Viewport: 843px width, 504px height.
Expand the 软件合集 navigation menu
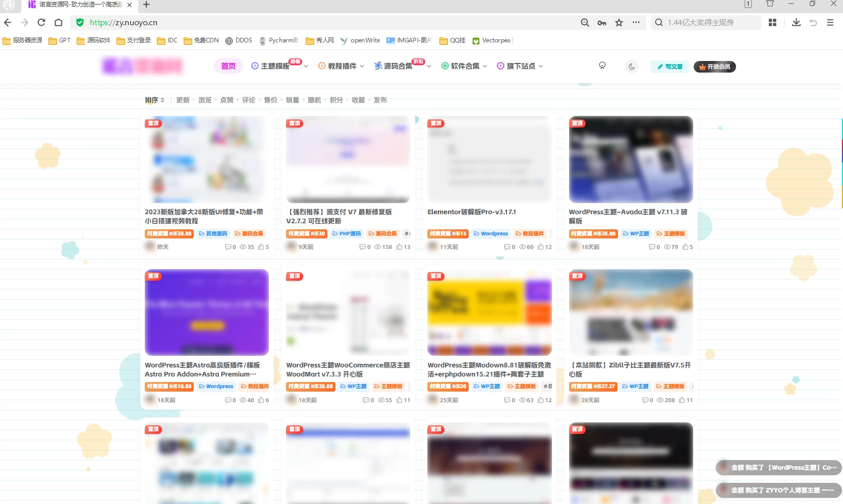(x=464, y=66)
